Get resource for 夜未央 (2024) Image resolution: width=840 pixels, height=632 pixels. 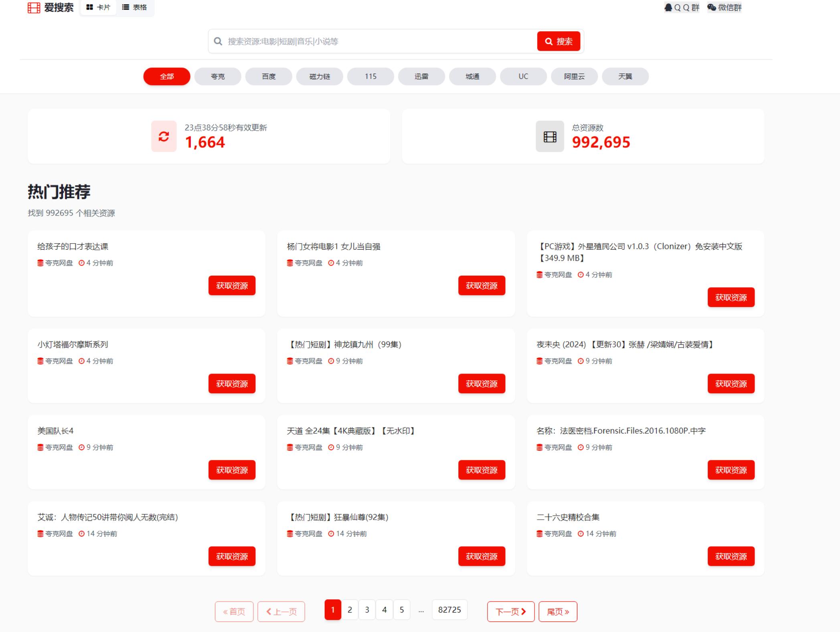click(x=731, y=383)
